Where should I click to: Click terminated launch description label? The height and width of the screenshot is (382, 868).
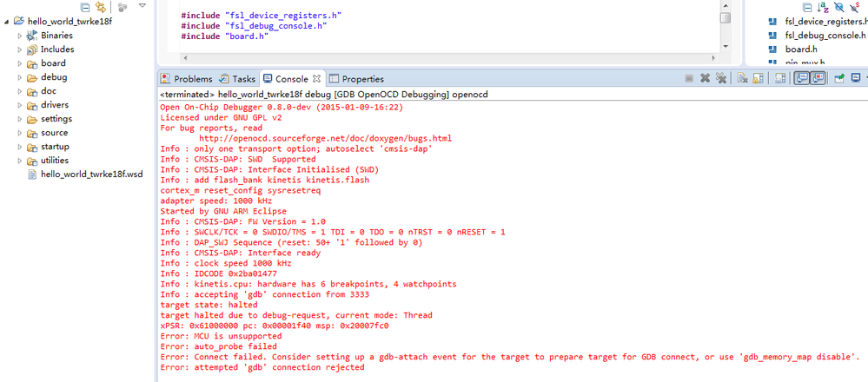324,95
